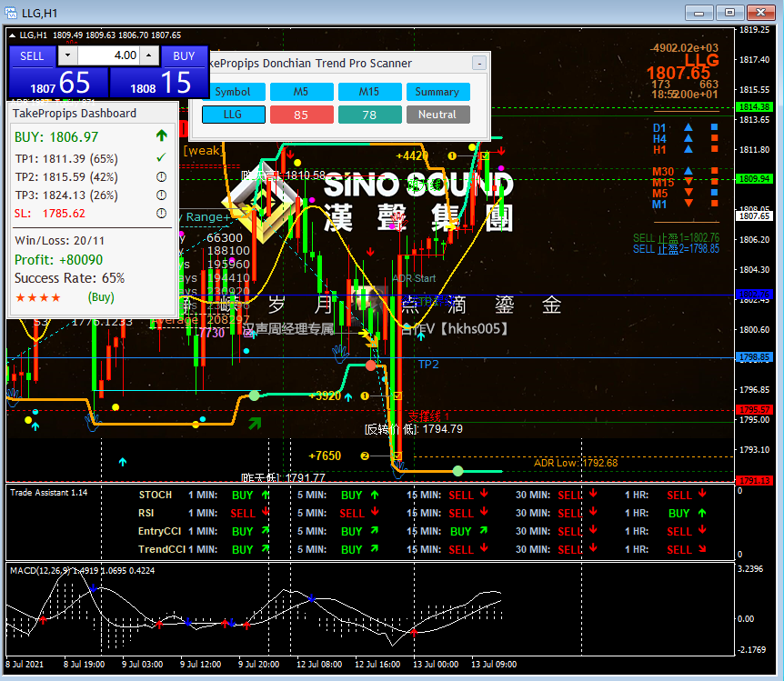
Task: Click the orange star rating in dashboard
Action: (x=38, y=298)
